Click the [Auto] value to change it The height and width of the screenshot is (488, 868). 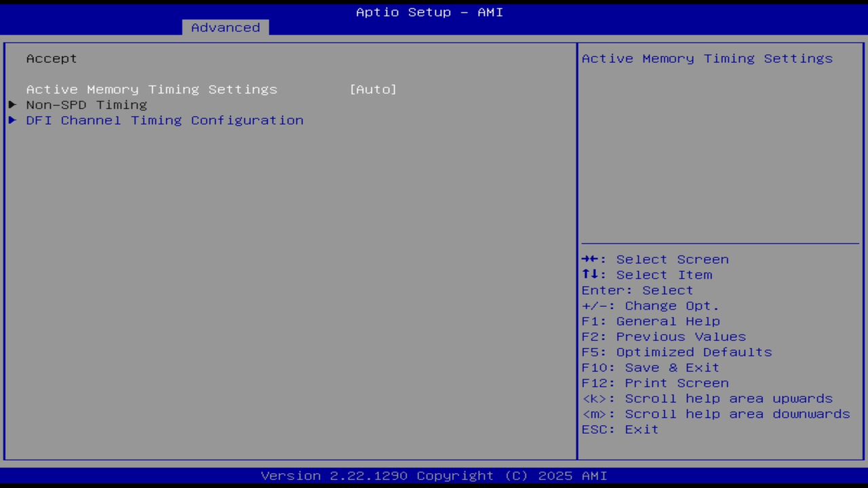pos(373,89)
